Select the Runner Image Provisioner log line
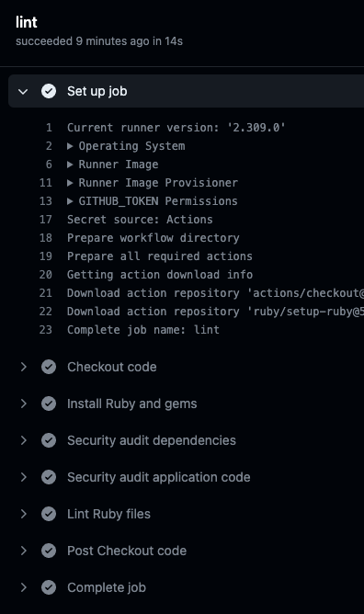This screenshot has height=614, width=364. pos(158,183)
